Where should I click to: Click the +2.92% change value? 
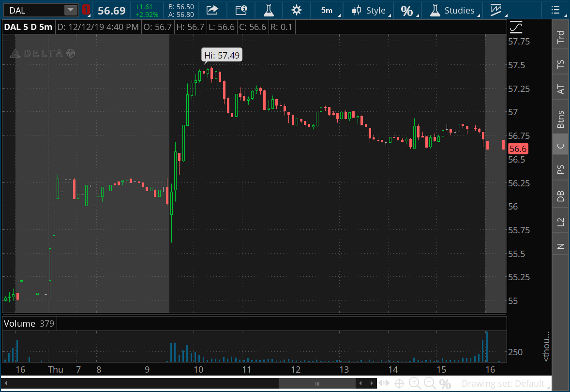pyautogui.click(x=147, y=15)
